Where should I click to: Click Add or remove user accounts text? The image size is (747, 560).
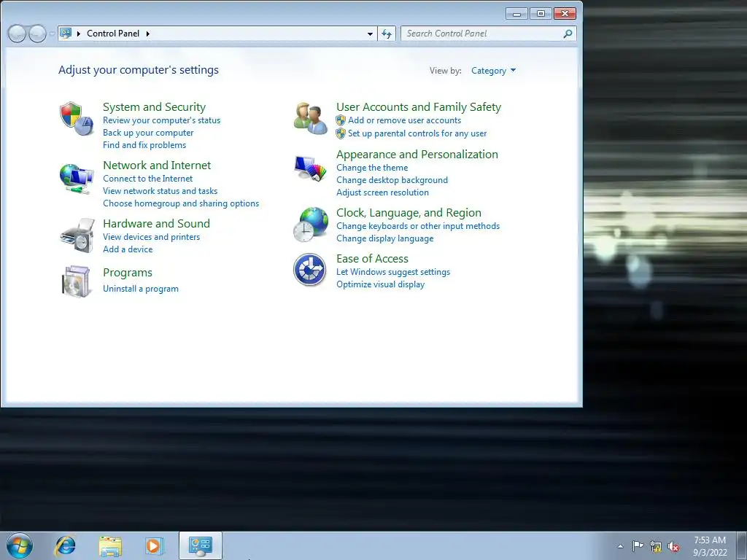[x=404, y=120]
